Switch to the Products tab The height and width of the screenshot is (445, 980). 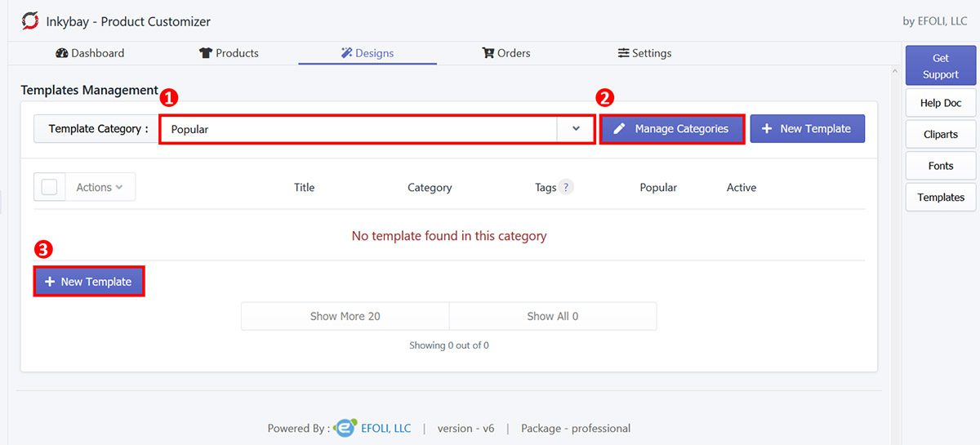click(x=229, y=53)
